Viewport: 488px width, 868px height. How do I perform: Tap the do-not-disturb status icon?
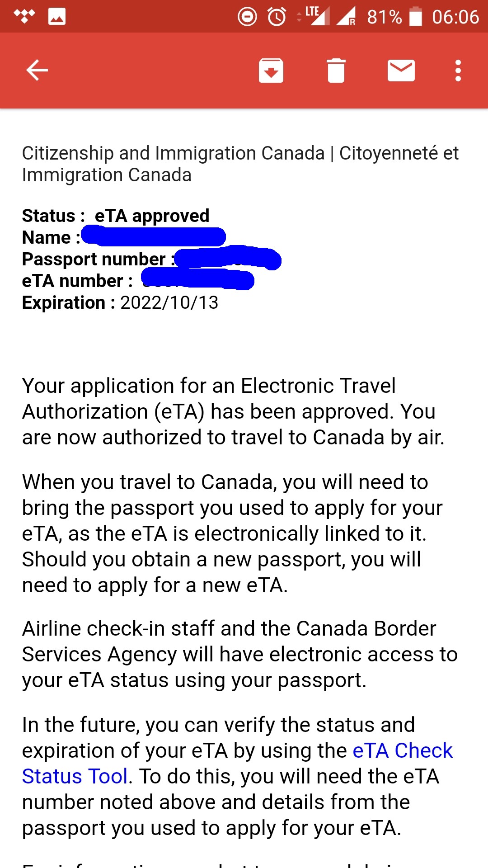[x=247, y=17]
